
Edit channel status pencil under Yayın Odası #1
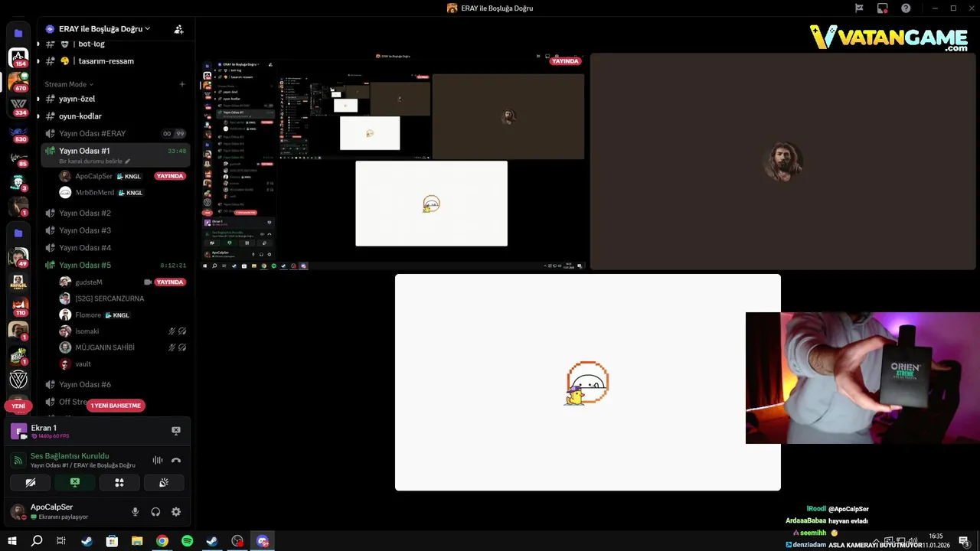(128, 161)
